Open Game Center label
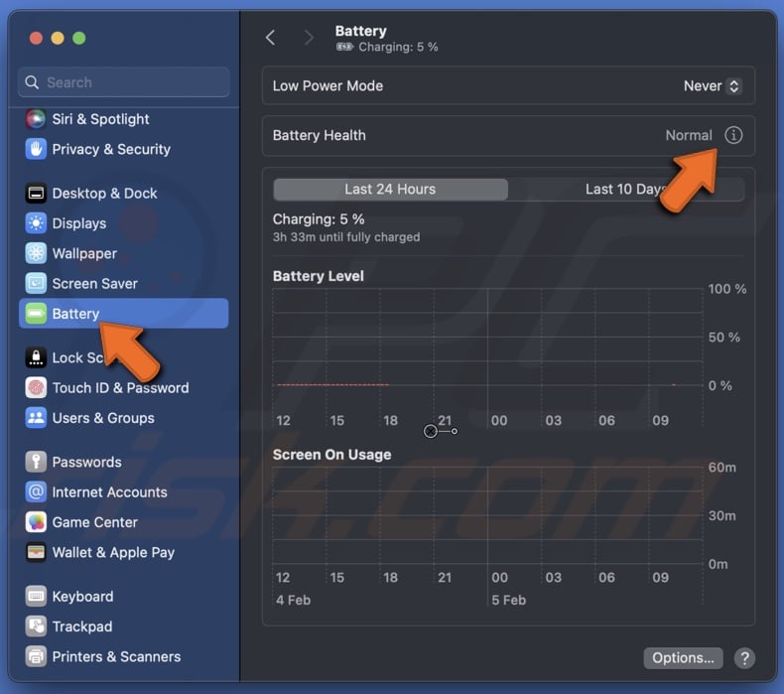784x694 pixels. 94,522
